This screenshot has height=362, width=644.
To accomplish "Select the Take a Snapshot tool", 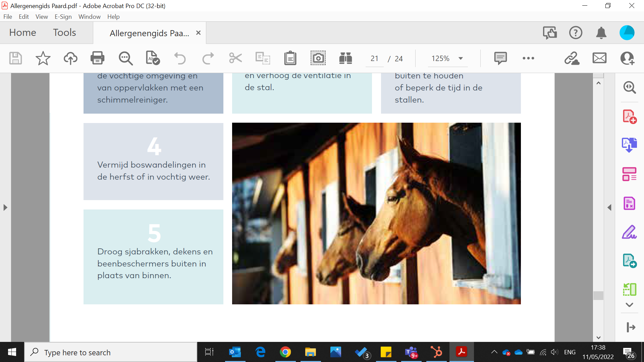I will click(318, 58).
